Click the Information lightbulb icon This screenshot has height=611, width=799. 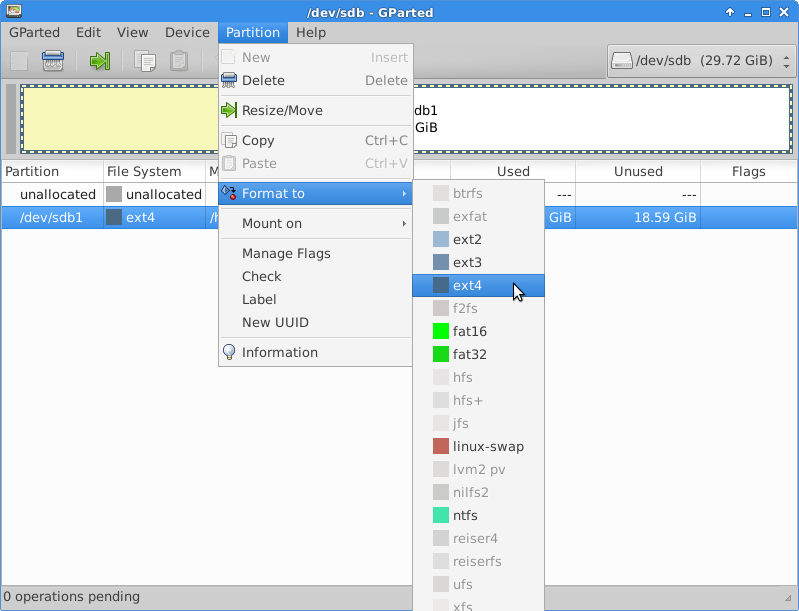(229, 352)
